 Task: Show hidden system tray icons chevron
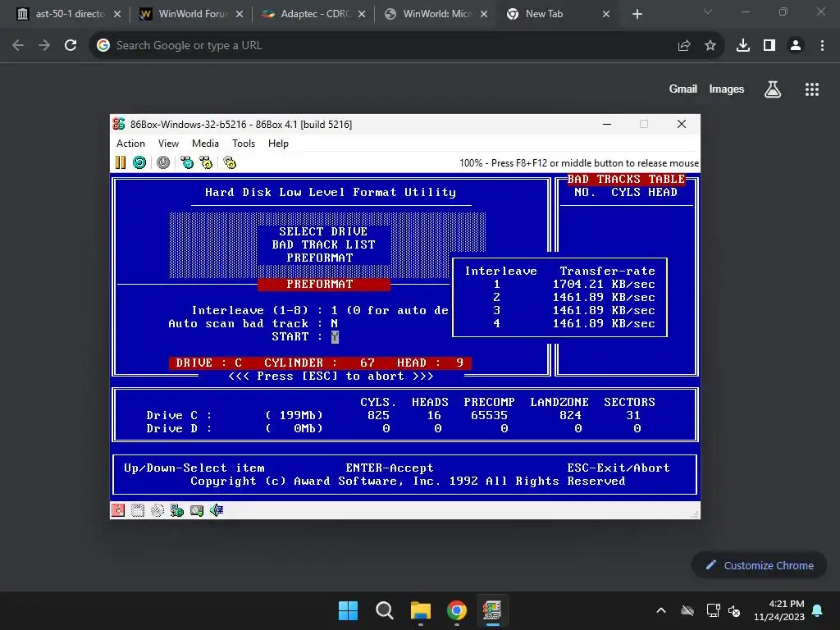click(661, 610)
